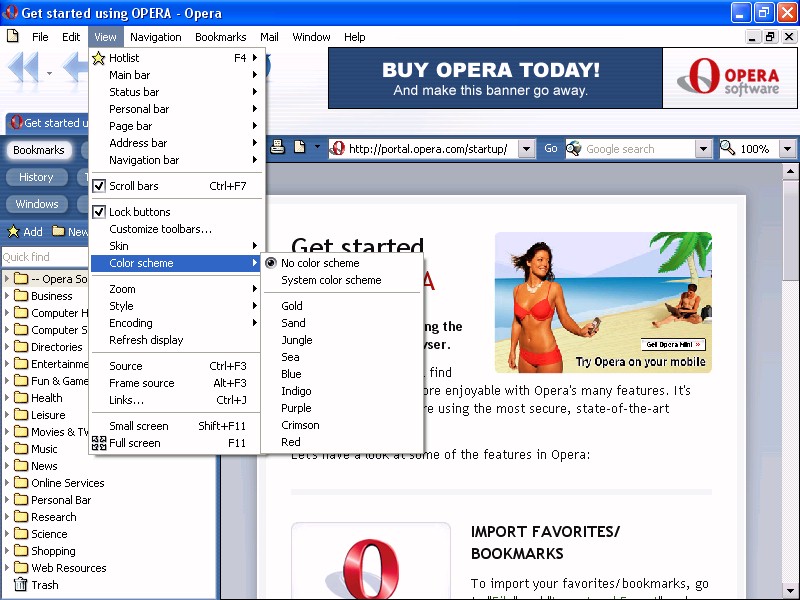Image resolution: width=800 pixels, height=600 pixels.
Task: Uncheck the Lock buttons option
Action: click(99, 212)
